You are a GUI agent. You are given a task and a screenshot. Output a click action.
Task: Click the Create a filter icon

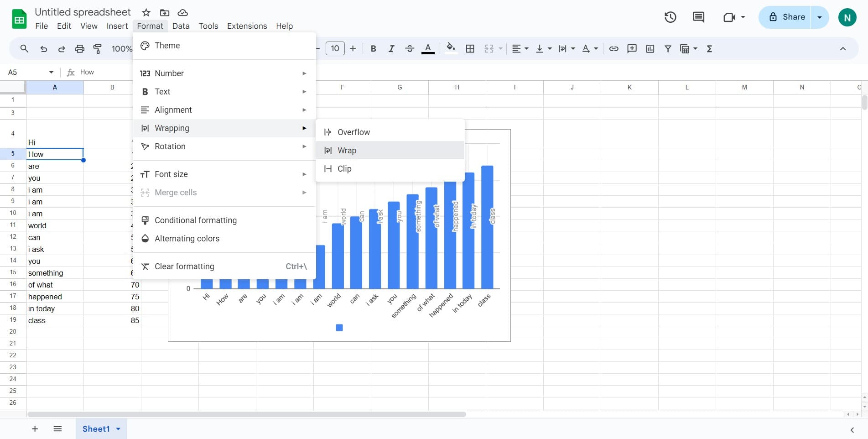[x=668, y=49]
